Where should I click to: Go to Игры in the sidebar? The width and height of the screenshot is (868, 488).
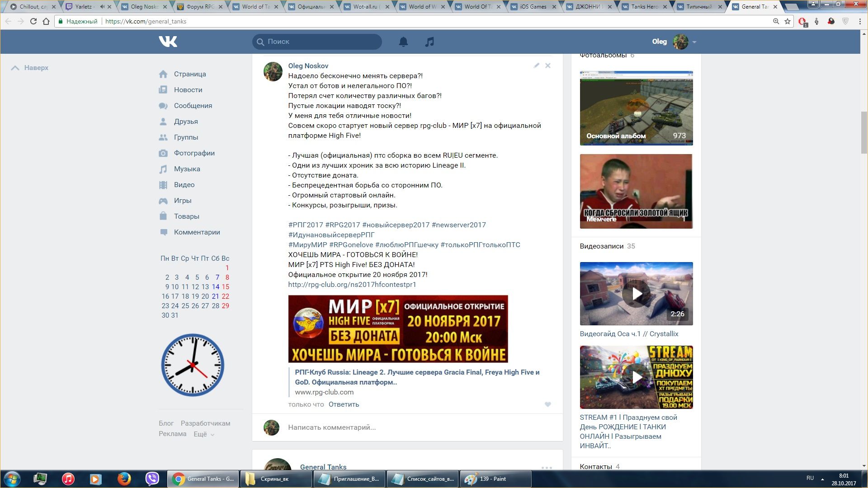[182, 201]
